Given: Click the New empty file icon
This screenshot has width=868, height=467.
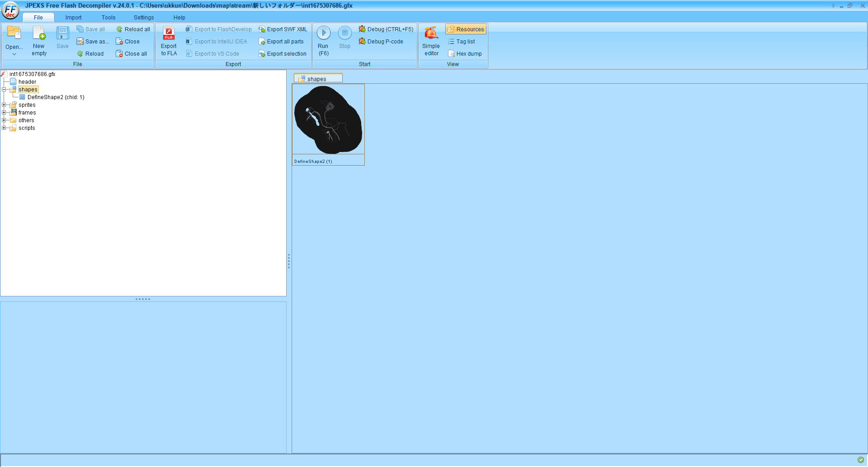Looking at the screenshot, I should coord(39,33).
